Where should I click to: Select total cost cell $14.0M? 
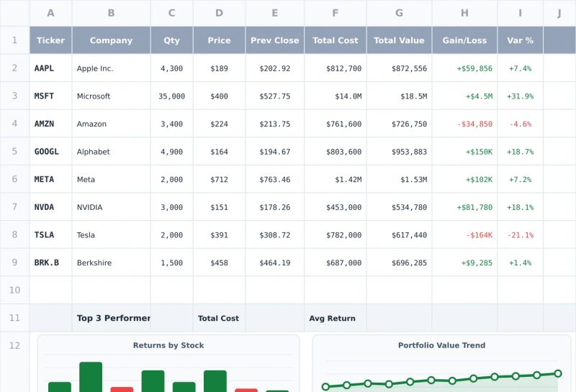336,96
